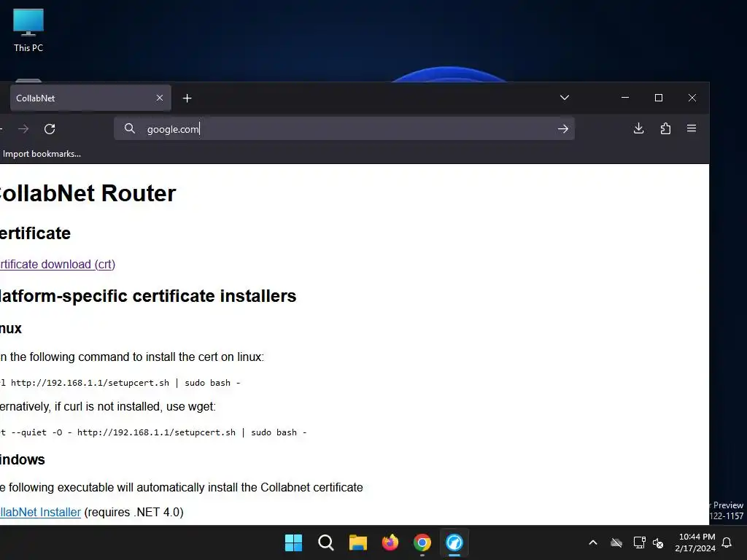Click the muted volume tray icon
Viewport: 747px width, 560px height.
click(658, 542)
